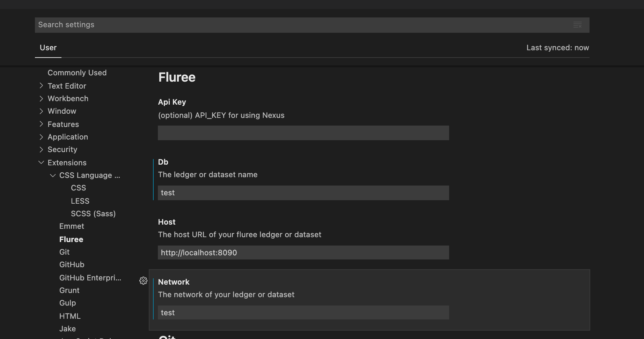Expand the Features section
The width and height of the screenshot is (644, 339).
coord(41,124)
